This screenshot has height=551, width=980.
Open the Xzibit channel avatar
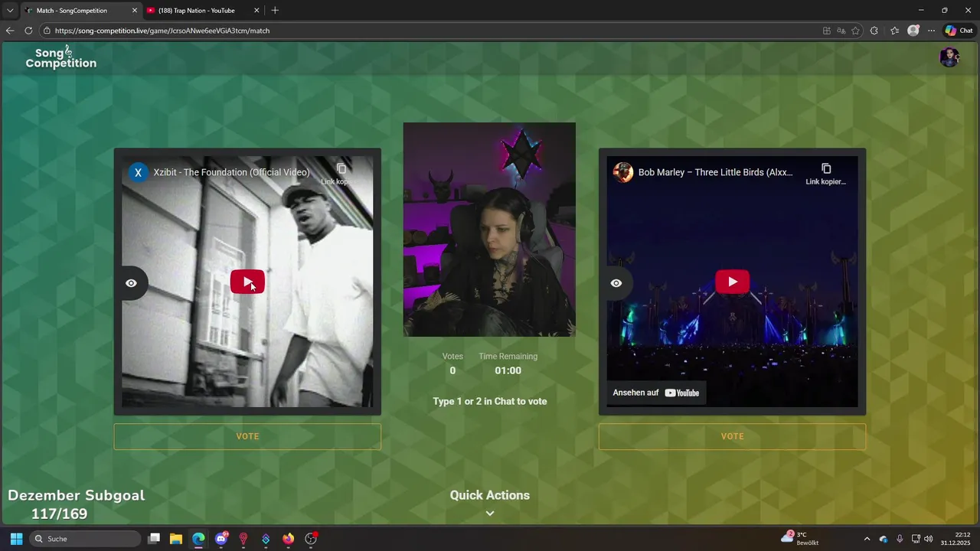pos(138,172)
